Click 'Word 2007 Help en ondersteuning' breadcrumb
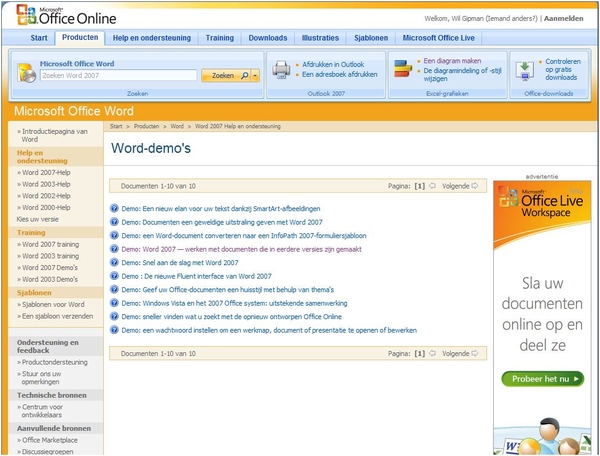 pos(238,126)
